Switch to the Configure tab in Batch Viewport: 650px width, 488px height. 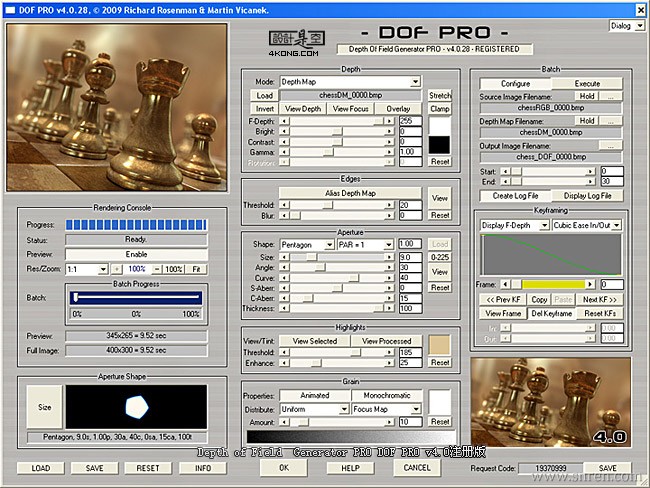tap(514, 84)
